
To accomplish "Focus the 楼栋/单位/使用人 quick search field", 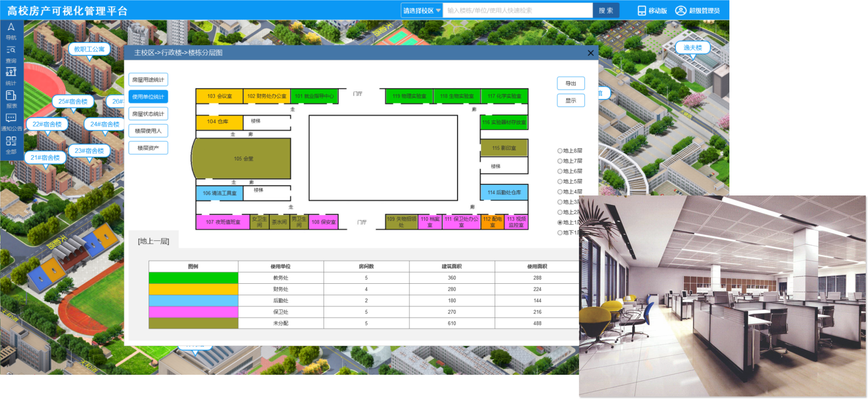I will pyautogui.click(x=518, y=11).
